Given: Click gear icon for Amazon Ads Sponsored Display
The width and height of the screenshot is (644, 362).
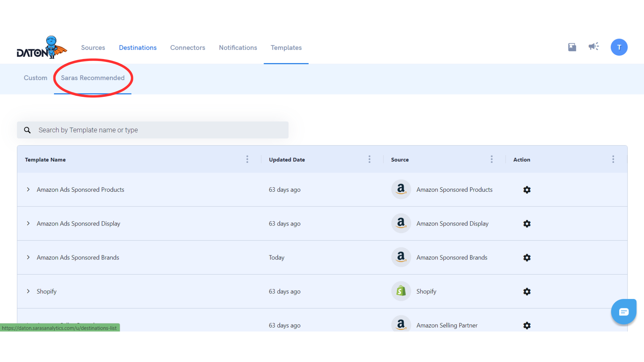Looking at the screenshot, I should tap(527, 224).
